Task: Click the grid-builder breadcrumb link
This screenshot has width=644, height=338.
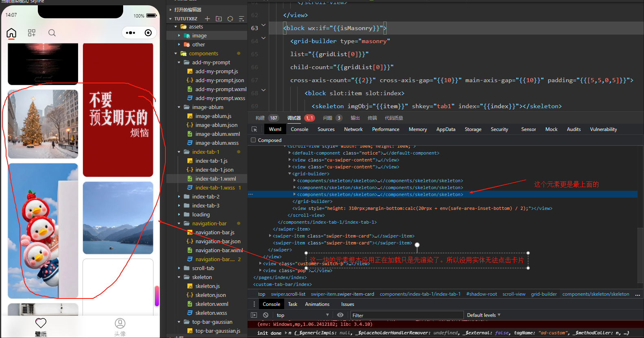Action: pyautogui.click(x=544, y=294)
